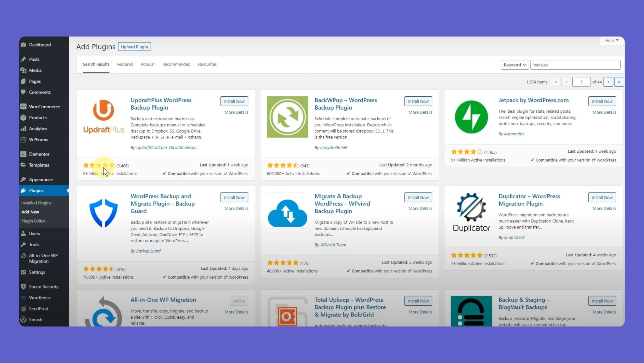Click the BlogVault Backups plugin logo
Image resolution: width=644 pixels, height=363 pixels.
pyautogui.click(x=471, y=311)
